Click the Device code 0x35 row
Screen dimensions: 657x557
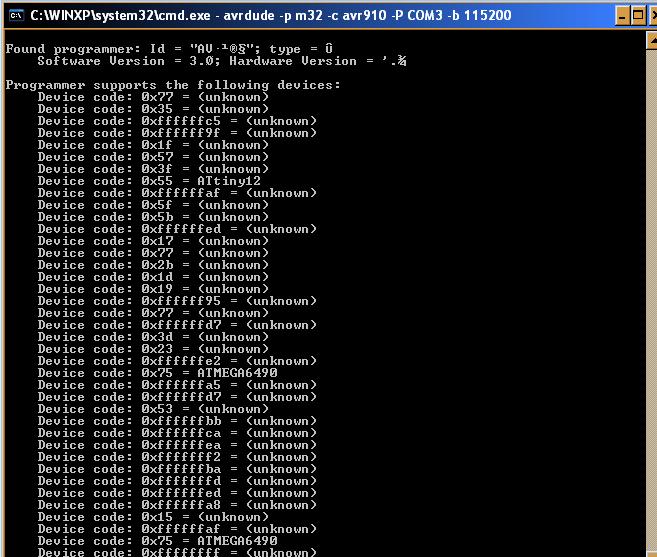point(153,109)
